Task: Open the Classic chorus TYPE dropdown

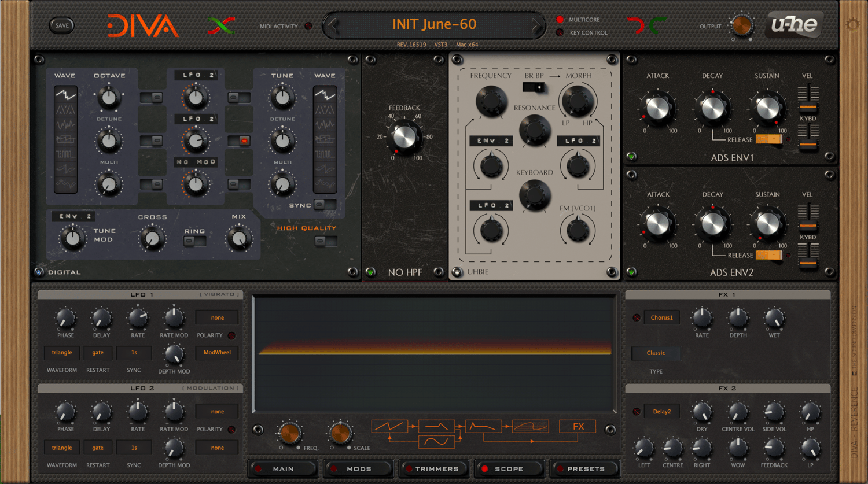Action: [x=656, y=353]
